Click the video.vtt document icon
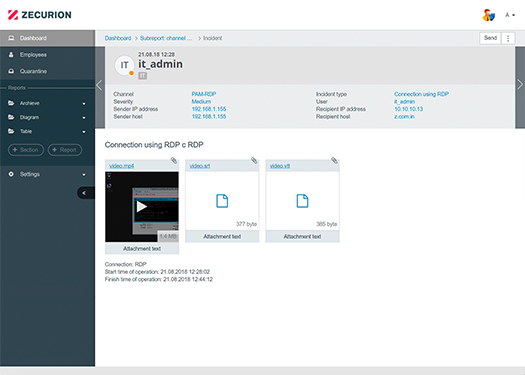The height and width of the screenshot is (375, 525). pos(302,201)
